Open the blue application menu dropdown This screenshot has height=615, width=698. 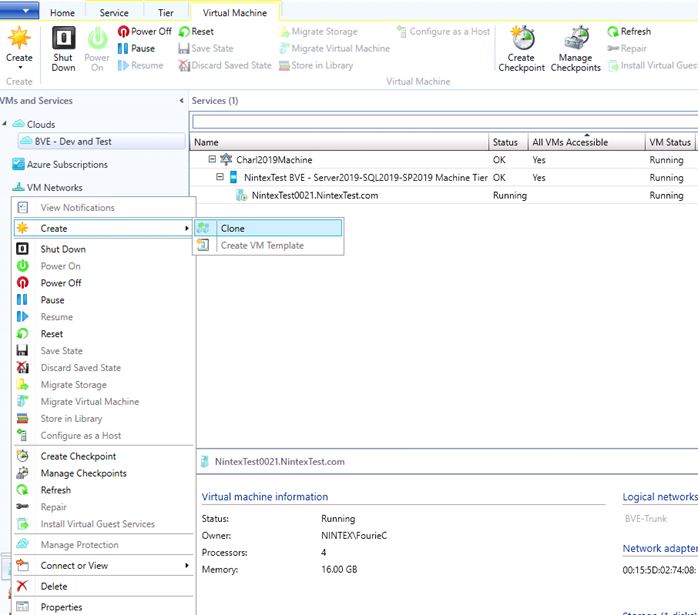pos(19,10)
